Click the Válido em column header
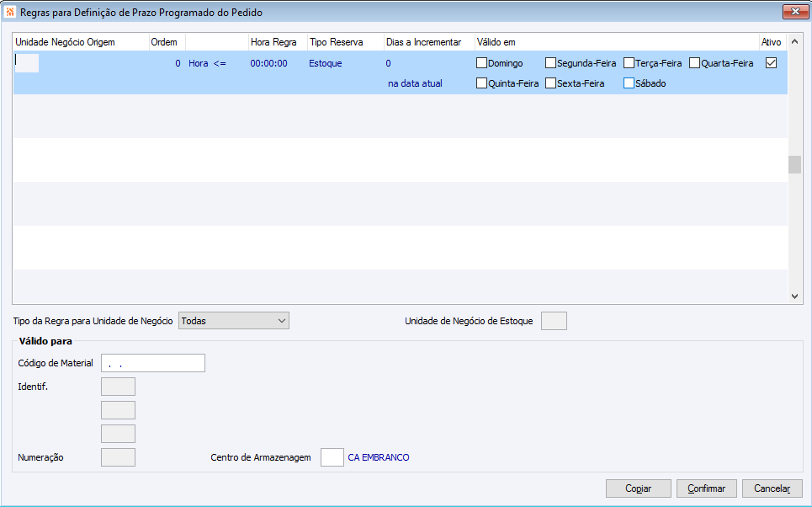Image resolution: width=812 pixels, height=507 pixels. pos(617,42)
